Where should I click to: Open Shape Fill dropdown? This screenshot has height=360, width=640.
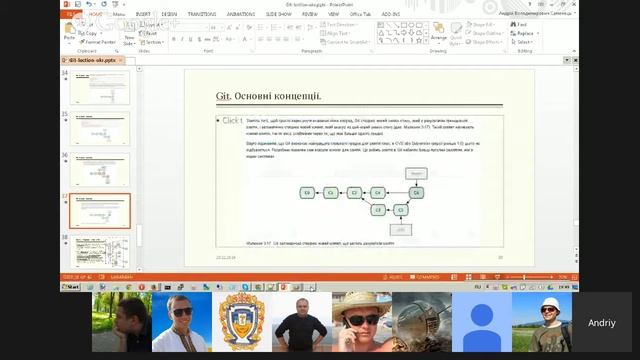click(481, 24)
